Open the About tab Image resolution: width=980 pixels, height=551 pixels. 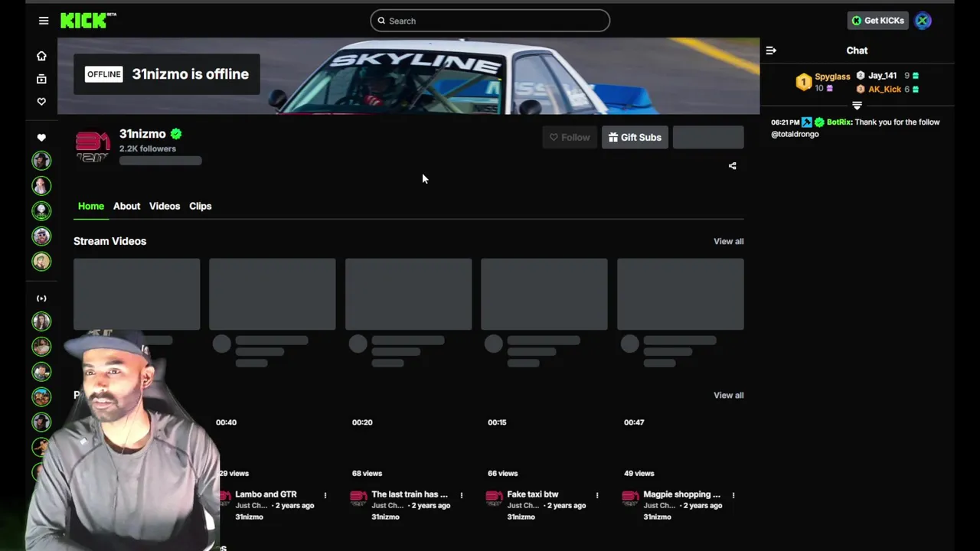126,206
